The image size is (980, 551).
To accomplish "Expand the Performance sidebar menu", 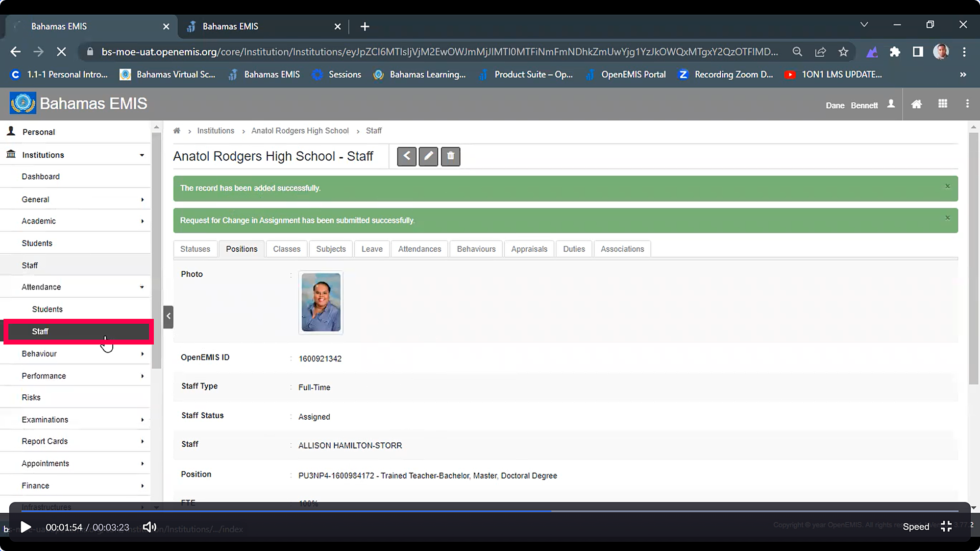I will [x=142, y=376].
